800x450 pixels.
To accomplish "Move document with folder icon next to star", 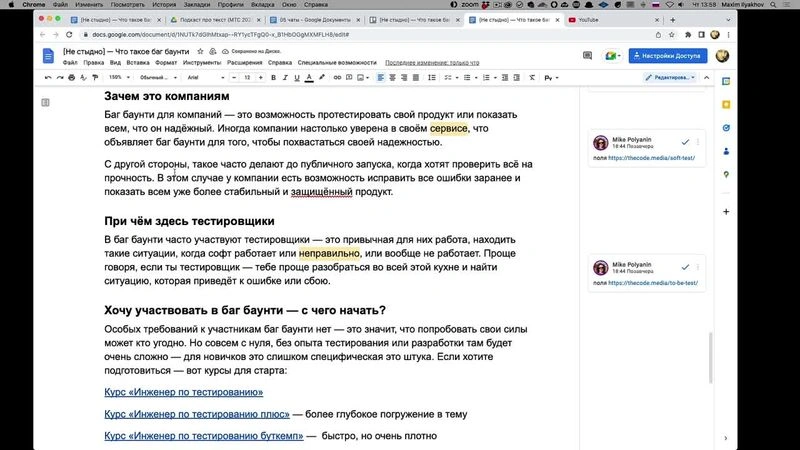I will pyautogui.click(x=212, y=52).
